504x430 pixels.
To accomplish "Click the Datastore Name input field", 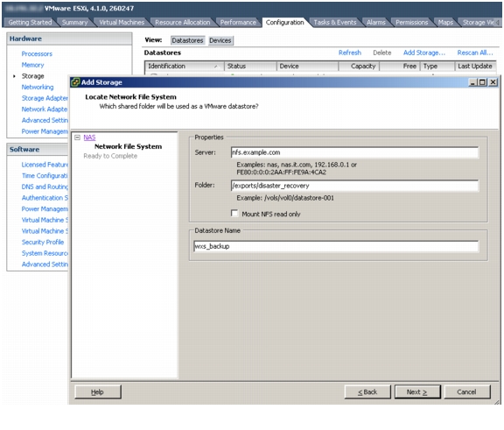I will pyautogui.click(x=336, y=246).
